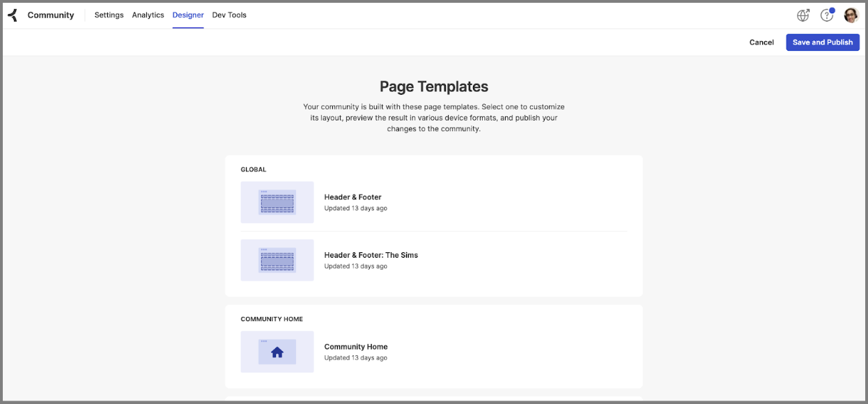Screen dimensions: 868x404
Task: Open the Header & Footer: The Sims template
Action: pyautogui.click(x=371, y=255)
